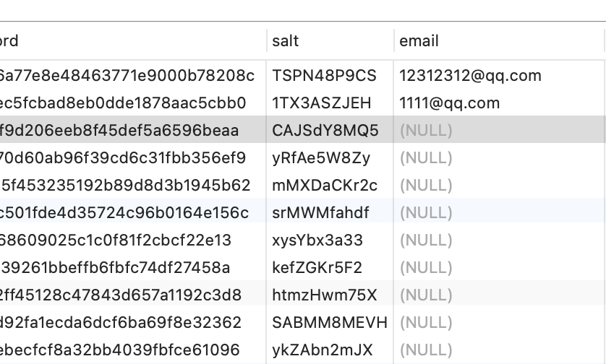The image size is (606, 364).
Task: Select salt cell xysYbx3a33
Action: click(317, 240)
